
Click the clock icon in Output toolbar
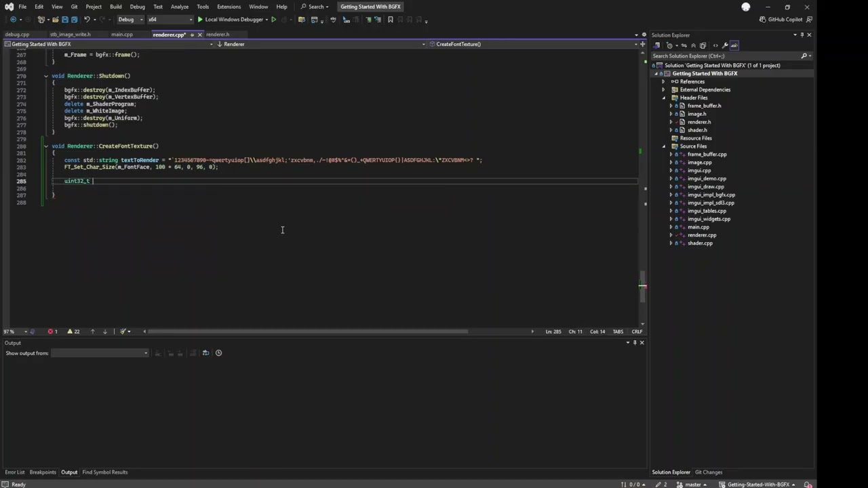218,352
